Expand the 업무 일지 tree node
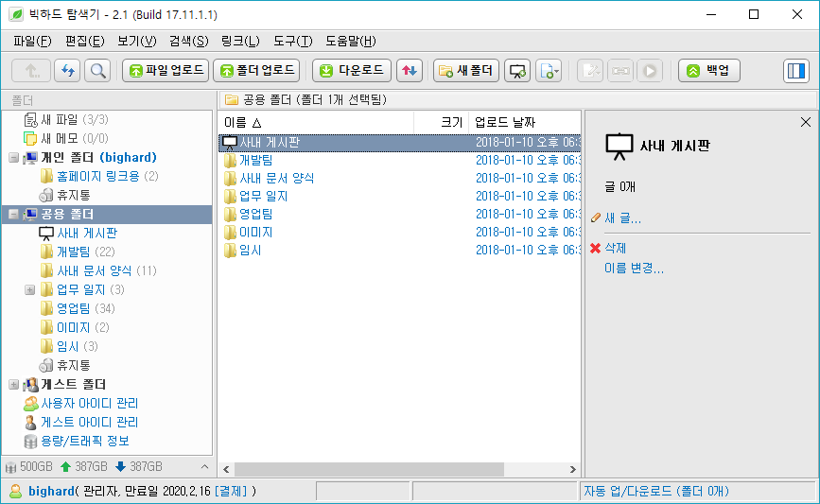This screenshot has height=504, width=820. (x=30, y=289)
